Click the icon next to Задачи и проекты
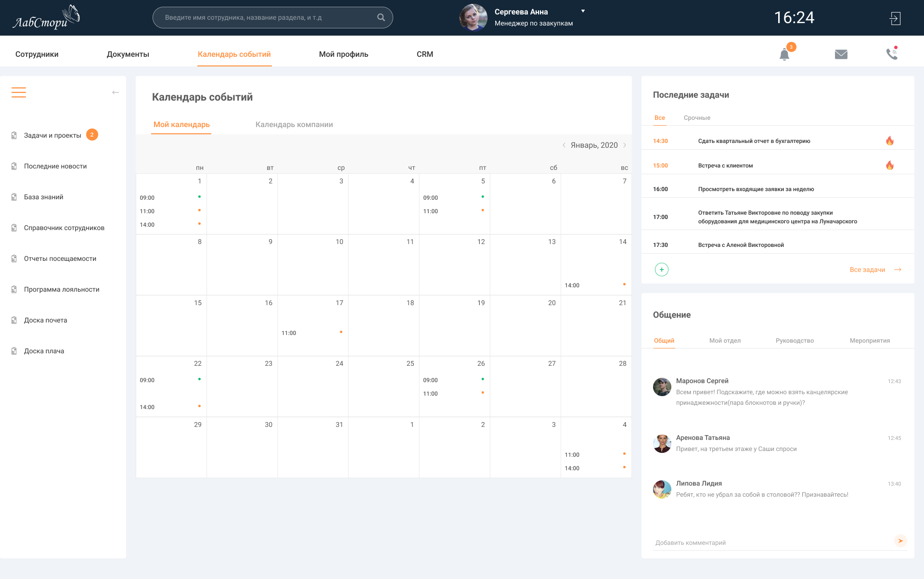The height and width of the screenshot is (579, 924). (x=14, y=135)
